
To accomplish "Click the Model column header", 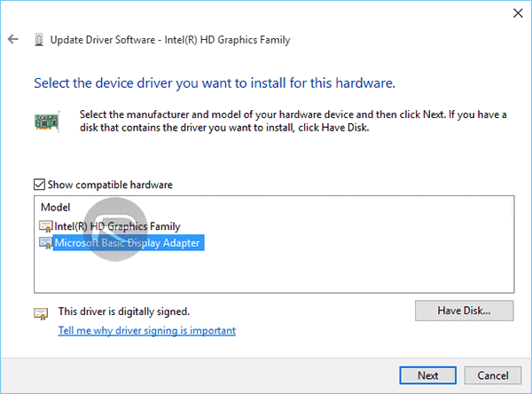I will [x=55, y=207].
